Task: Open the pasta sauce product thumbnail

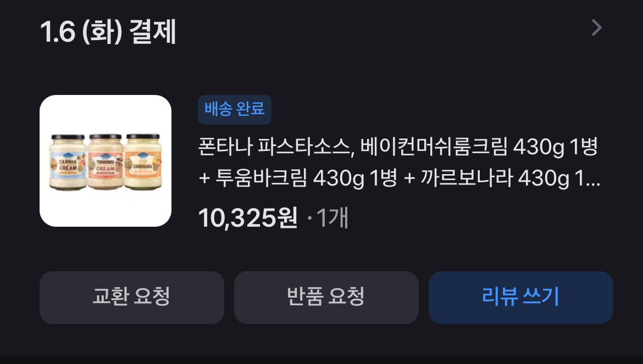Action: (x=106, y=161)
